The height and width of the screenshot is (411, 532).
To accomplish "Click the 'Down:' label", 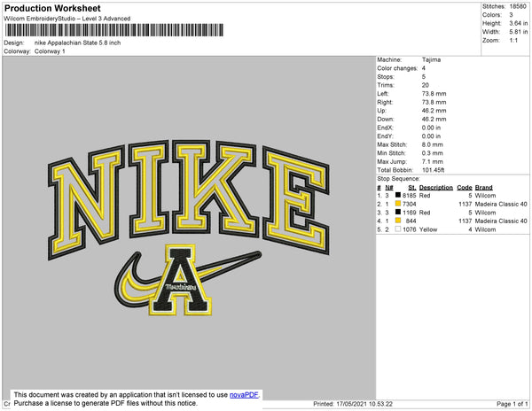I will (x=386, y=119).
